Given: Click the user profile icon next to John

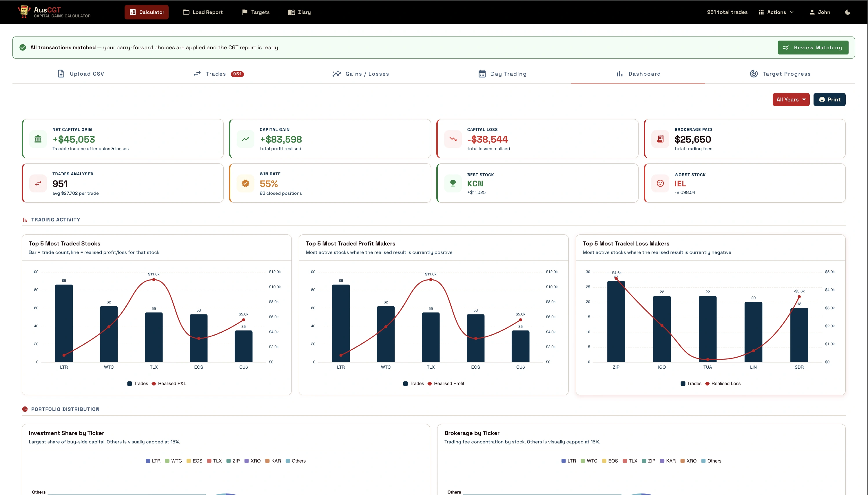Looking at the screenshot, I should pos(812,12).
